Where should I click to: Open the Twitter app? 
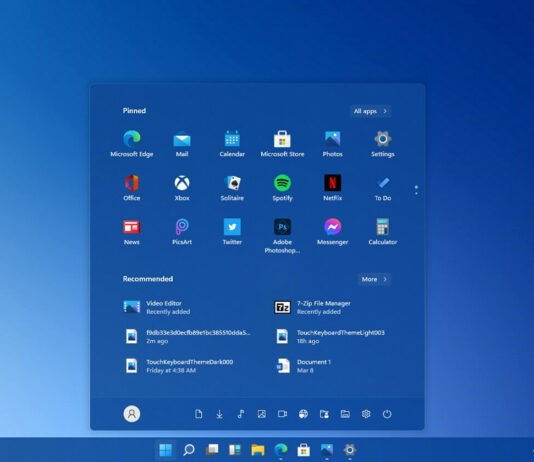pyautogui.click(x=232, y=232)
